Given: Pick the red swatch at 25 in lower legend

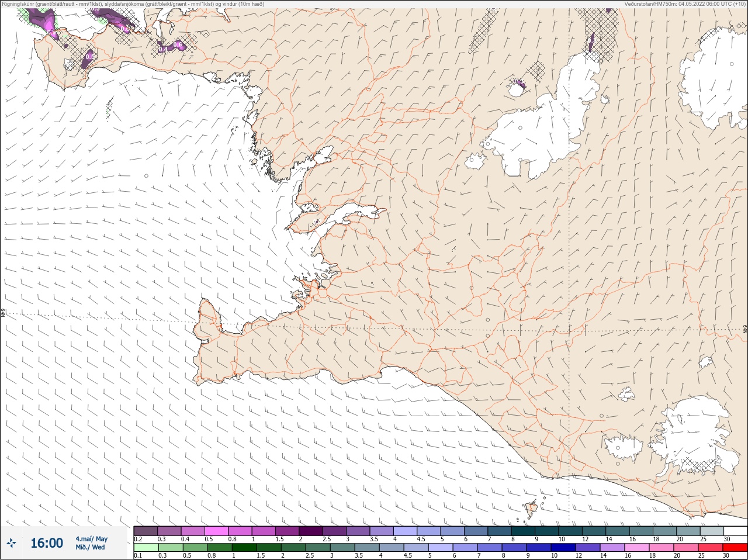Looking at the screenshot, I should [712, 548].
